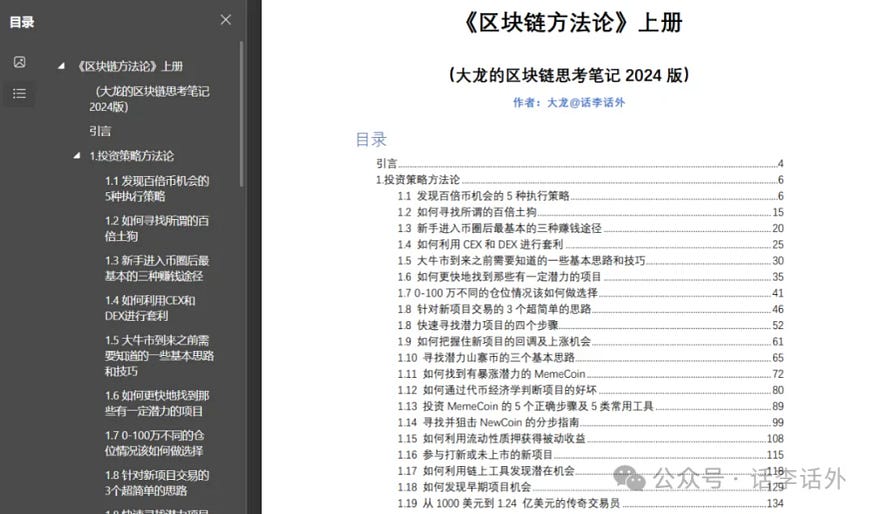This screenshot has width=875, height=514.
Task: Go to TOC entry 1.17 如何利用链上工具发现潜在机会
Action: pyautogui.click(x=590, y=471)
